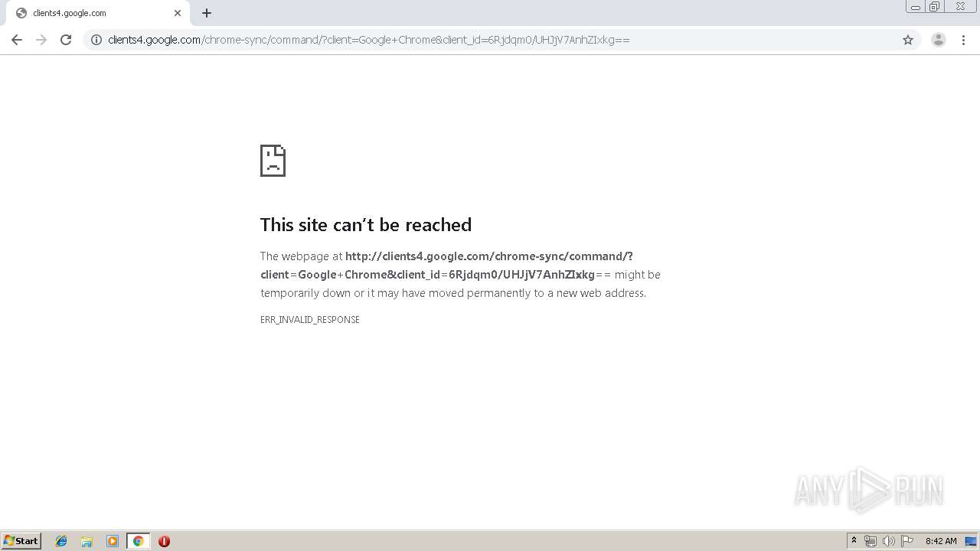This screenshot has height=551, width=980.
Task: Open the network status tray icon
Action: (x=871, y=541)
